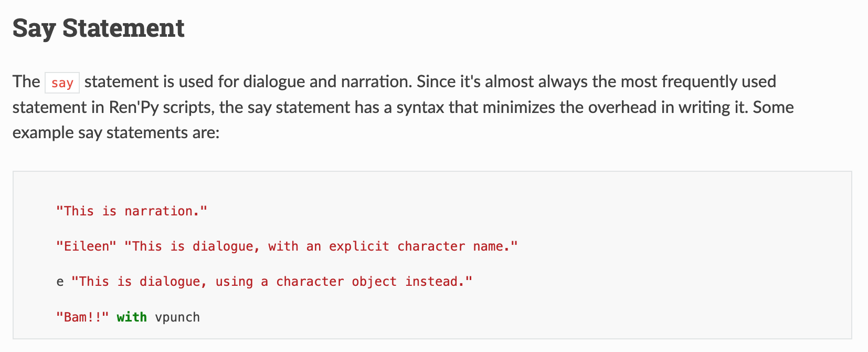This screenshot has height=352, width=868.
Task: Click the lone "e" character identifier
Action: [x=60, y=282]
